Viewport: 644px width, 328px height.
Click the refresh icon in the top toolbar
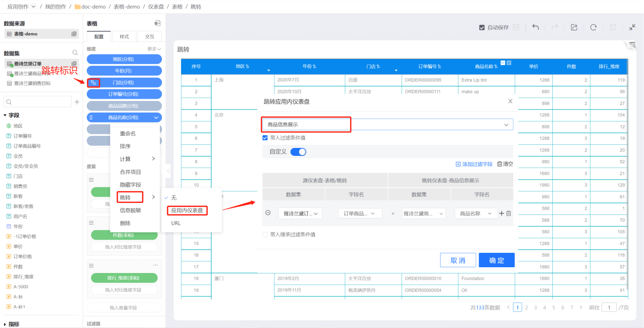click(593, 27)
